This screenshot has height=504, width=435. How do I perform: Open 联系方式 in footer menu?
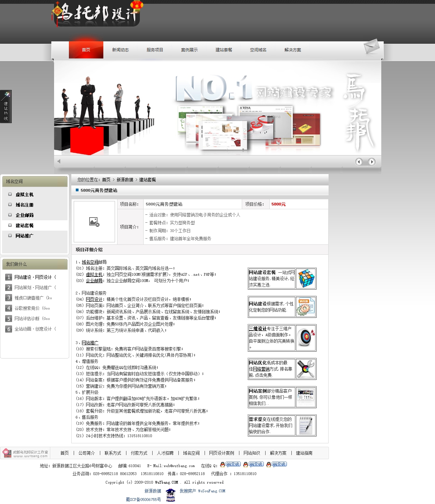click(x=113, y=453)
